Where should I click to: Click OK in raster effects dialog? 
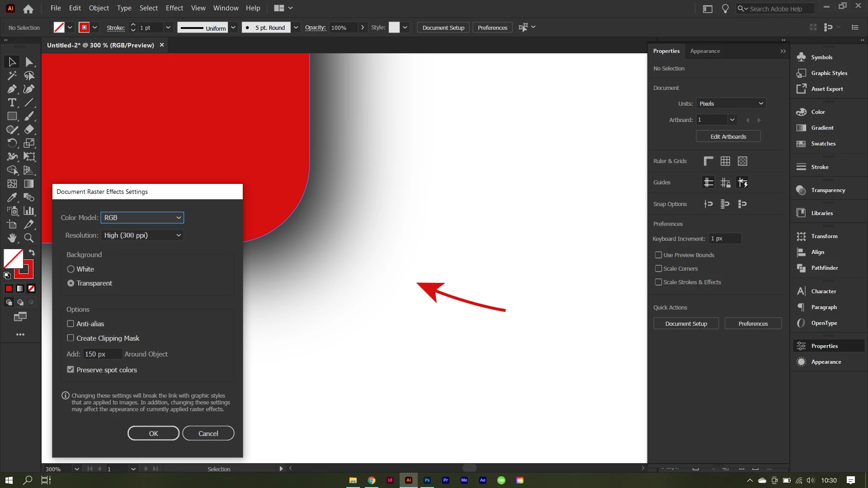coord(153,433)
